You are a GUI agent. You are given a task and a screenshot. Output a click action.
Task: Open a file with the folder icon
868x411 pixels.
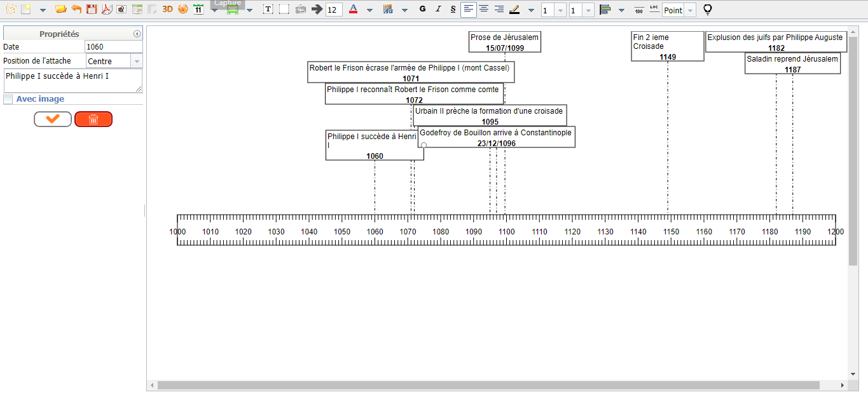coord(61,10)
